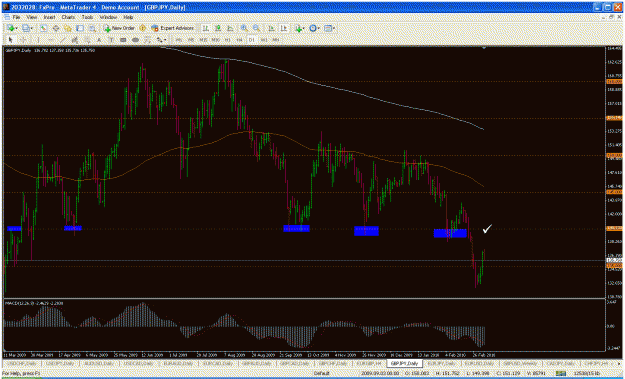This screenshot has width=625, height=379.
Task: Show the Market Watch window
Action: coord(43,28)
